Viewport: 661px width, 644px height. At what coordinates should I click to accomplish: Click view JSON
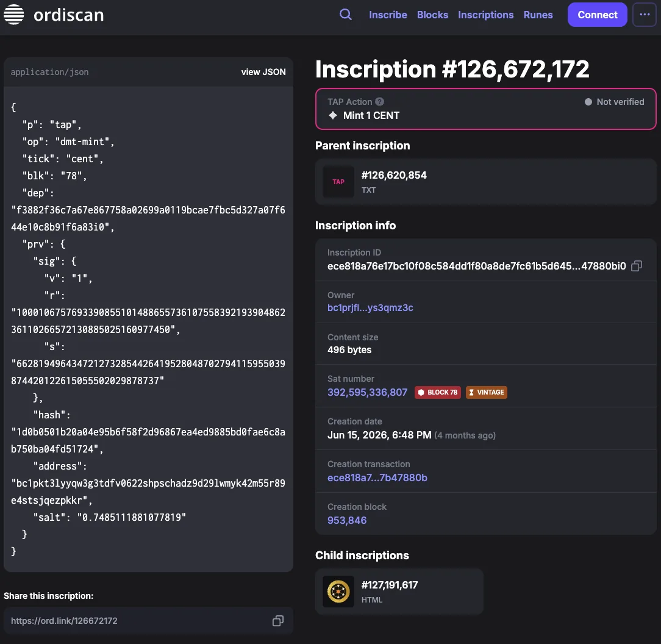point(263,72)
